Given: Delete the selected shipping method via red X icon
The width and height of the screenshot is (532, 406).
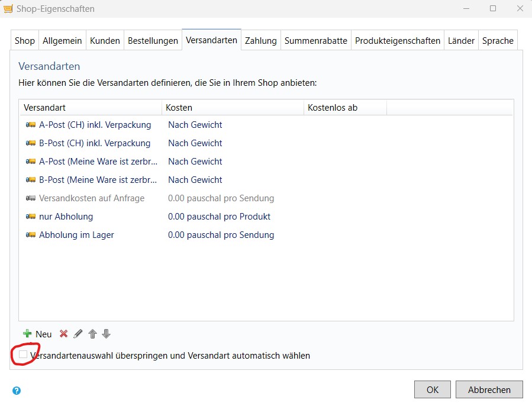Looking at the screenshot, I should coord(63,334).
